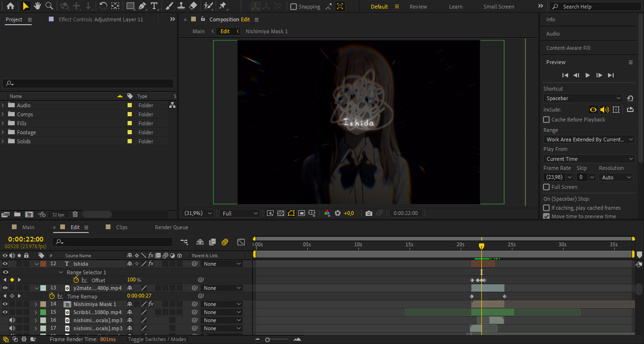Select the Hand tool
This screenshot has width=644, height=344.
tap(37, 6)
